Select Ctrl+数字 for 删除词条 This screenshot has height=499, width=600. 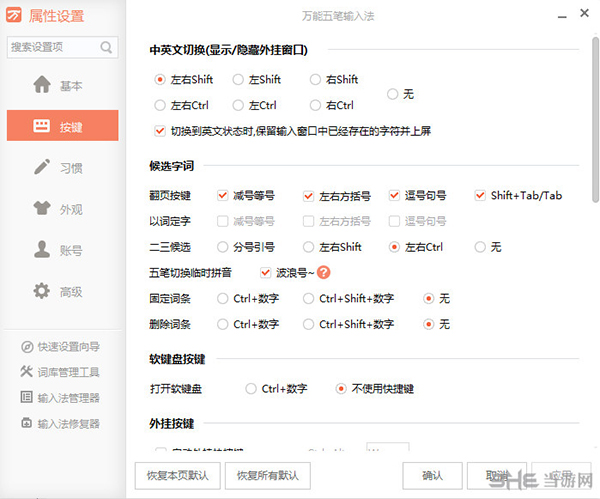pos(223,325)
